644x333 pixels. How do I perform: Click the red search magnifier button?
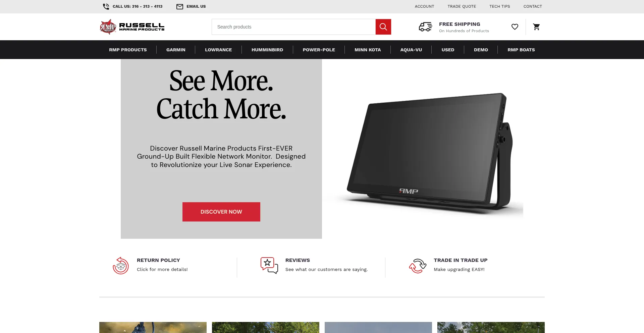(x=383, y=27)
